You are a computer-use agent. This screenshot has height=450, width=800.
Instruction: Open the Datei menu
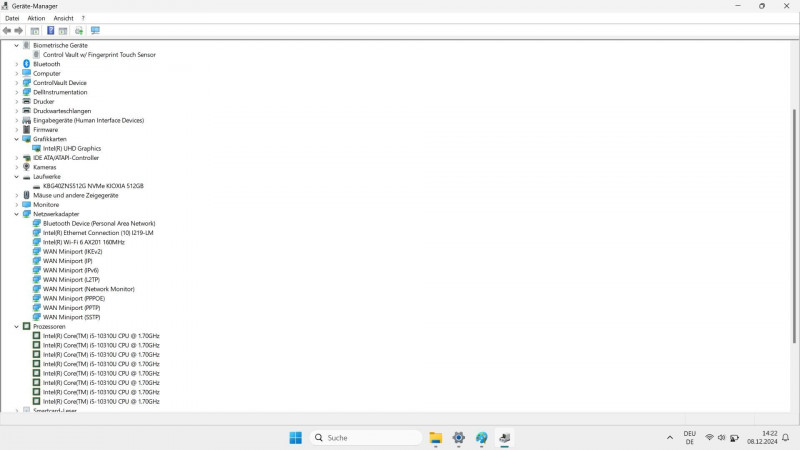(12, 18)
